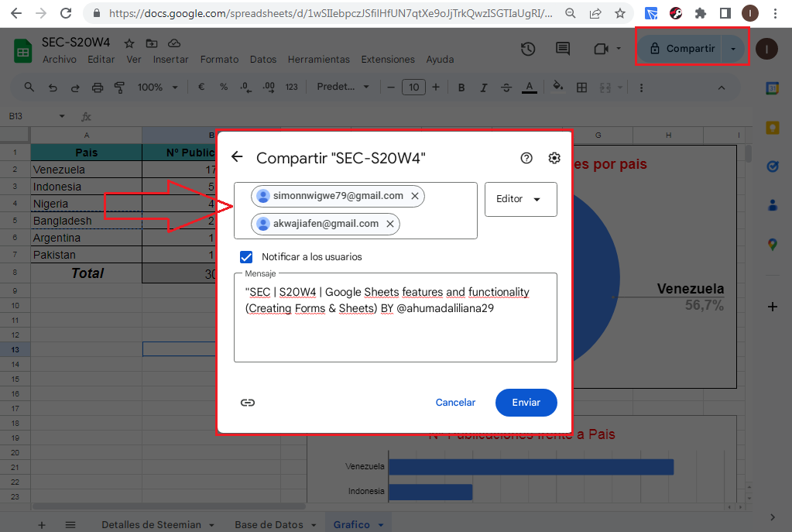This screenshot has height=532, width=792.
Task: Activate the paint format tool
Action: pos(119,88)
